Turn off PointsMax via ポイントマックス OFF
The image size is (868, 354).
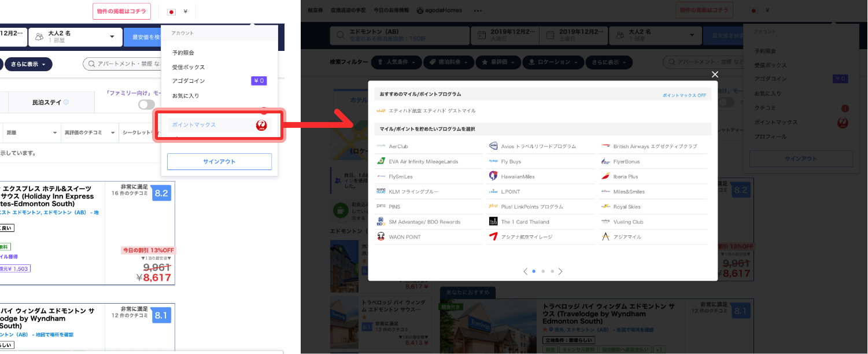click(x=684, y=95)
